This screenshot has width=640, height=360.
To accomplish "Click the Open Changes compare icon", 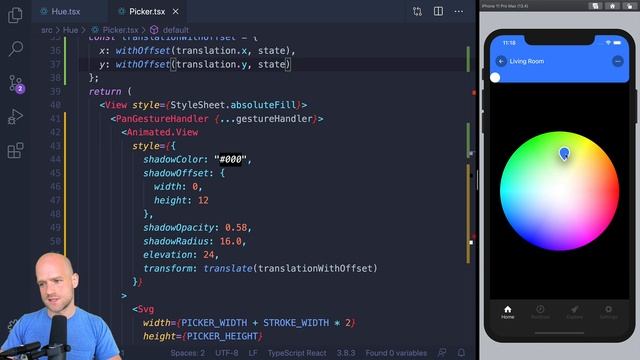I will coord(417,11).
